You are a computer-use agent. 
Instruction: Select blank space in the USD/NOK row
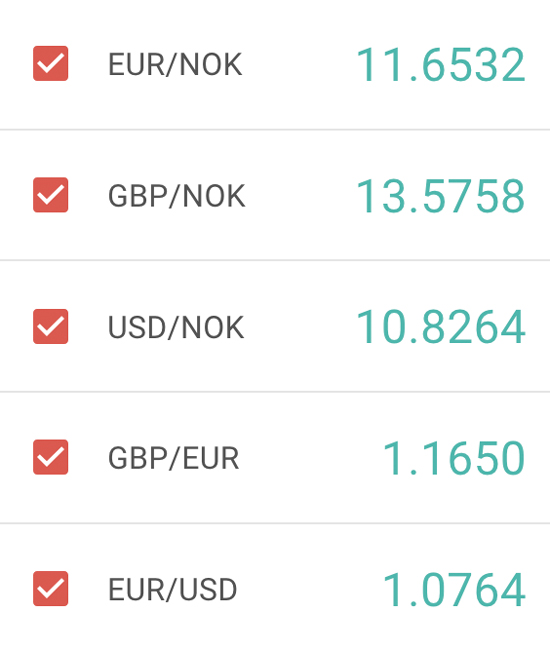(300, 327)
